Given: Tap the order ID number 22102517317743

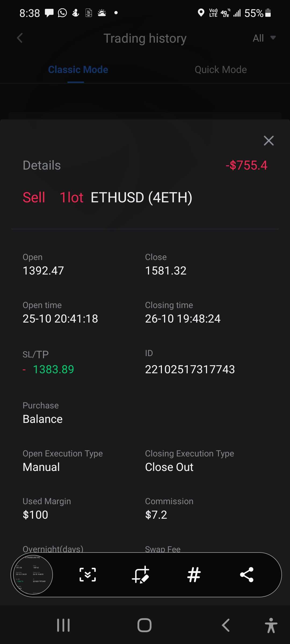Looking at the screenshot, I should (190, 369).
